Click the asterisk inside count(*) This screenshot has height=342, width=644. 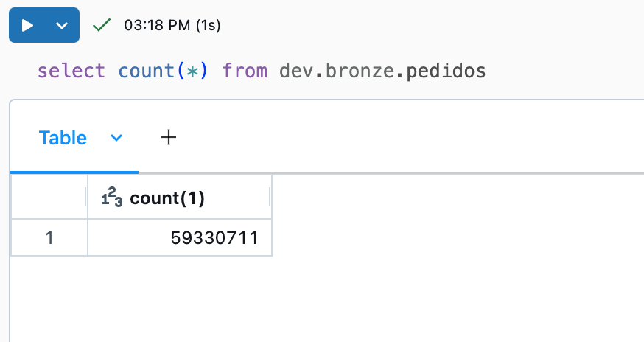tap(192, 71)
